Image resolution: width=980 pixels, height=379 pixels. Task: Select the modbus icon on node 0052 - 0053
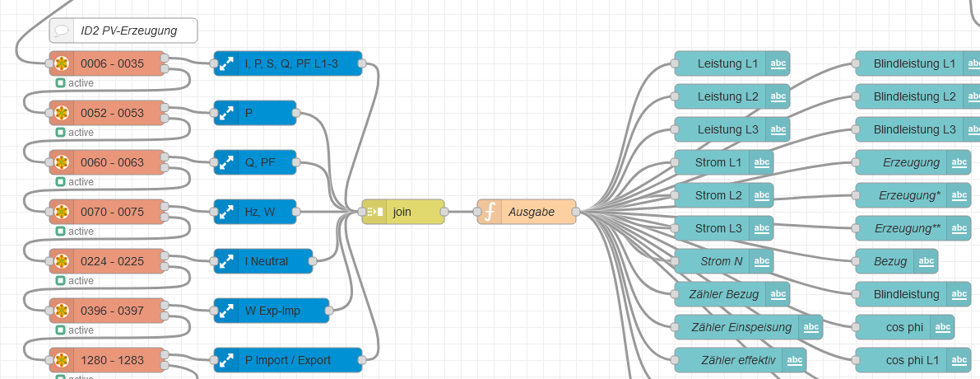61,113
